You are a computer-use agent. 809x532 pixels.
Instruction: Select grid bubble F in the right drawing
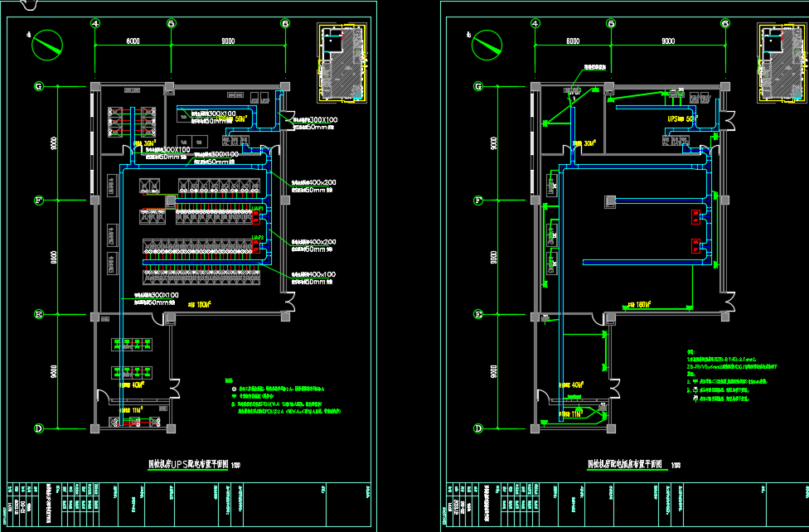[x=477, y=200]
